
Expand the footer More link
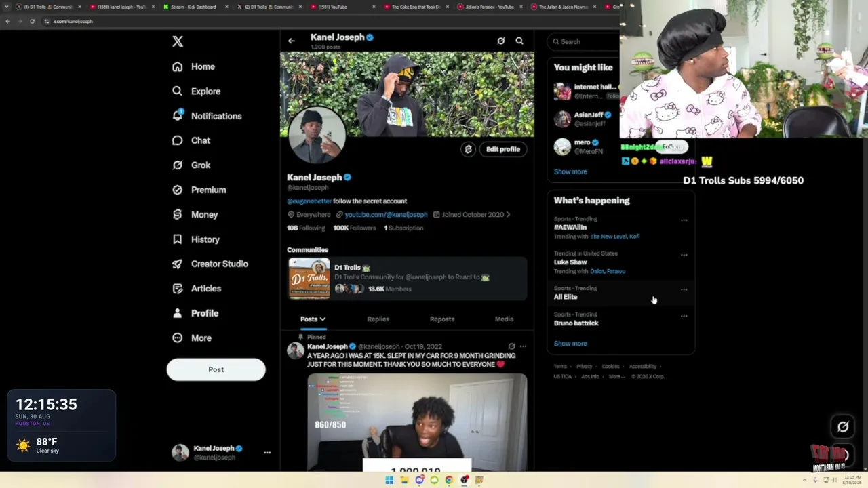tap(616, 376)
